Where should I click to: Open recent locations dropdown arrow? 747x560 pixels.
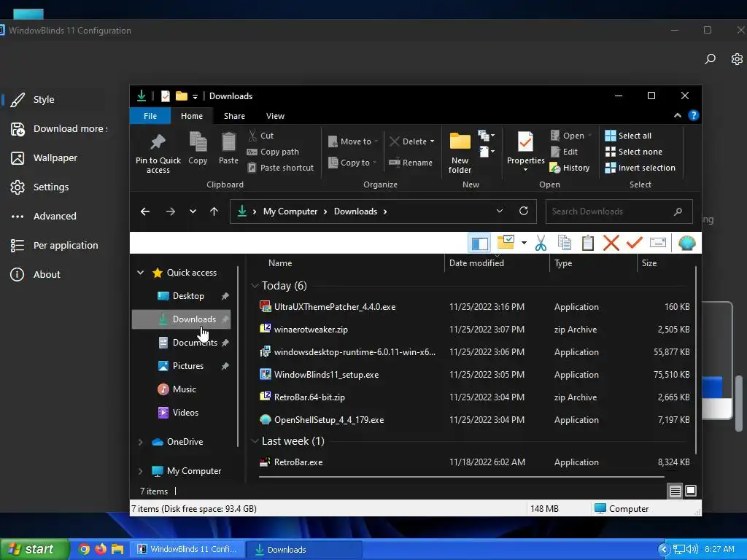[x=193, y=211]
